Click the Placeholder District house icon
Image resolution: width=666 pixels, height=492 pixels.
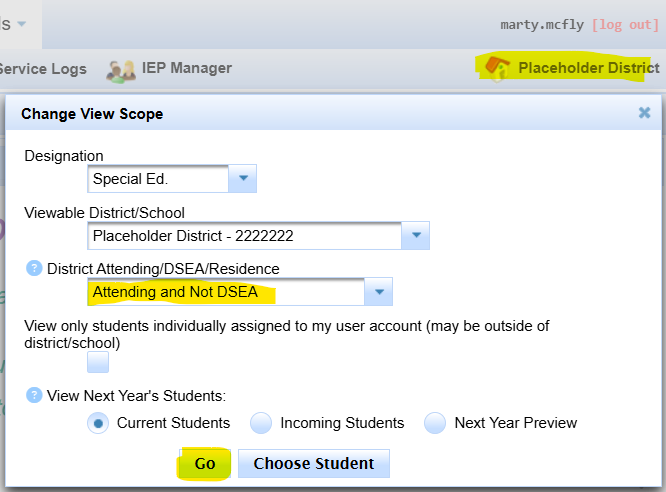pyautogui.click(x=497, y=68)
